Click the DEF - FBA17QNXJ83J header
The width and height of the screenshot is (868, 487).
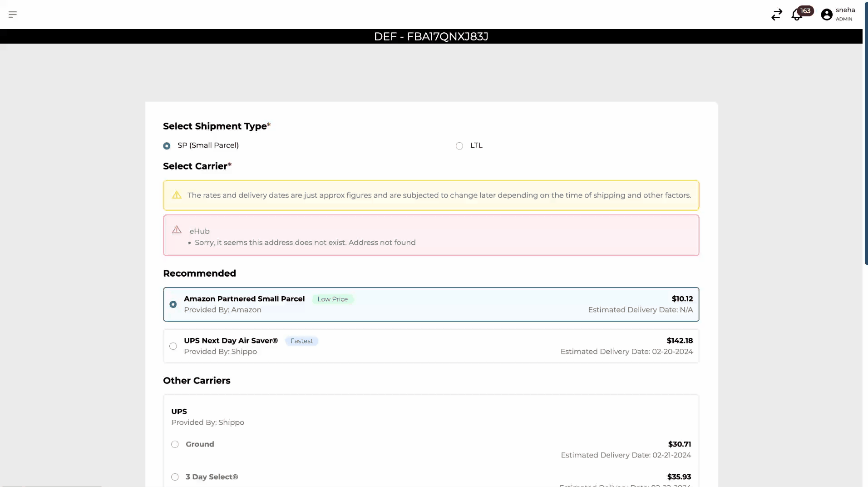[431, 36]
